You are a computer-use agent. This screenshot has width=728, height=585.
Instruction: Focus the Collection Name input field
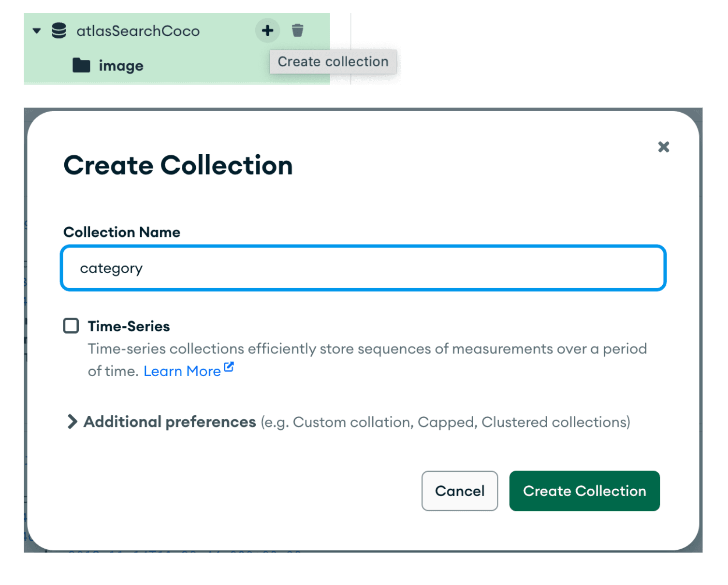pos(363,268)
